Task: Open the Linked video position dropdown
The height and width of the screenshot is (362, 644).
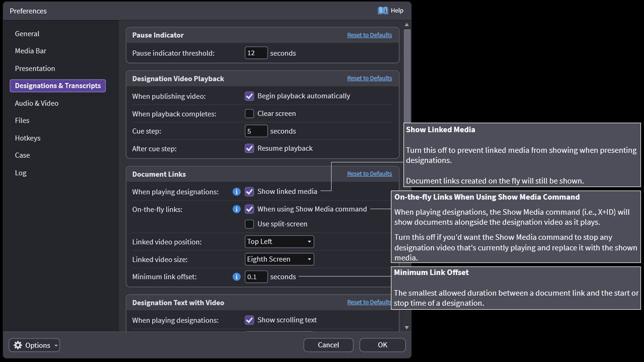Action: point(279,242)
